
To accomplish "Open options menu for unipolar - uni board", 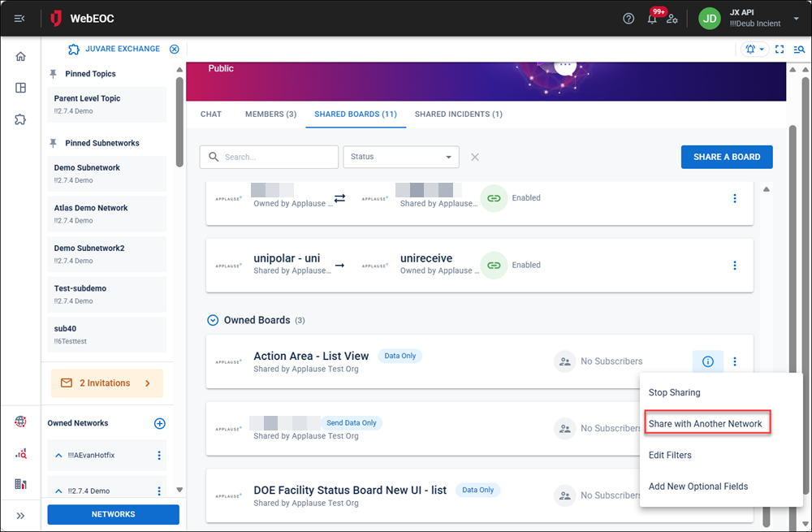I will [x=734, y=266].
